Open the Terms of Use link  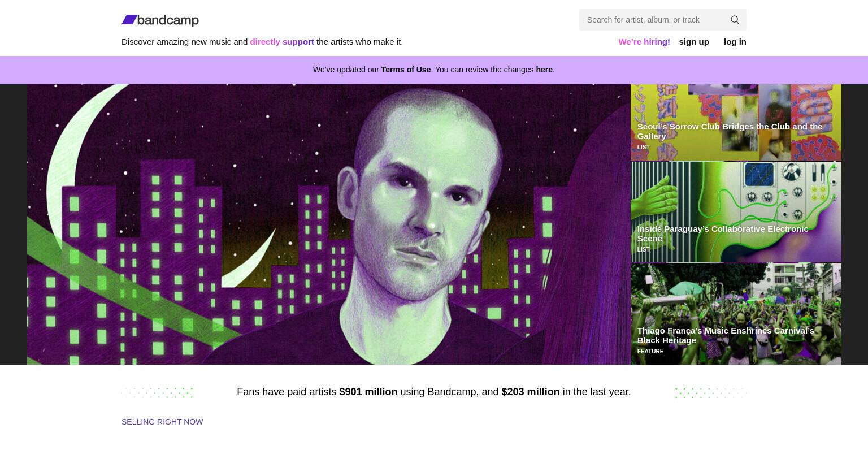406,70
